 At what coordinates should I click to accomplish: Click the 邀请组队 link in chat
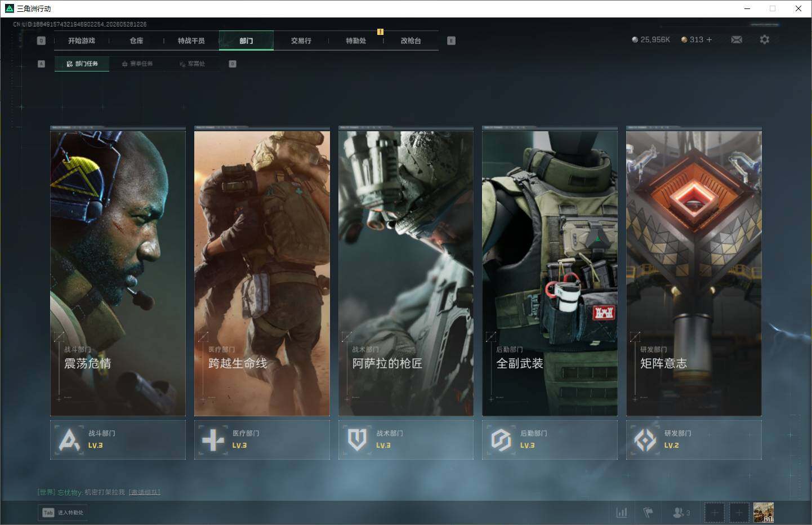145,492
